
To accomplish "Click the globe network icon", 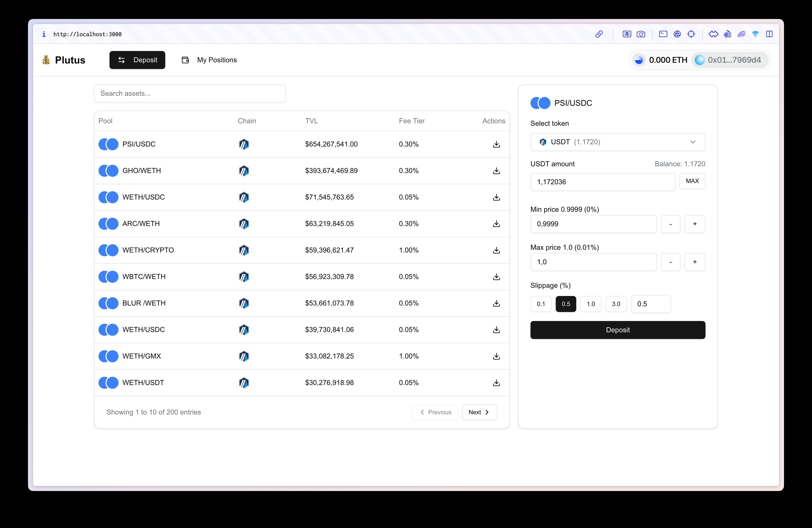I will pos(677,34).
